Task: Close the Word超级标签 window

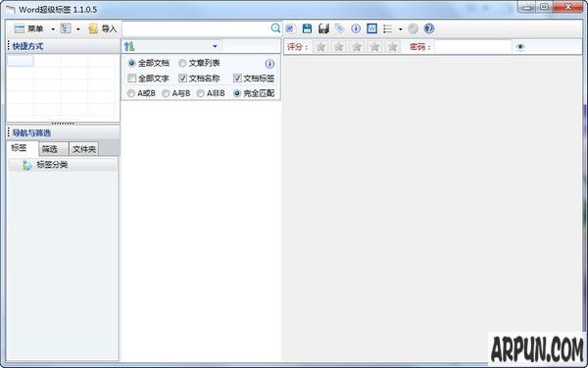Action: (568, 7)
